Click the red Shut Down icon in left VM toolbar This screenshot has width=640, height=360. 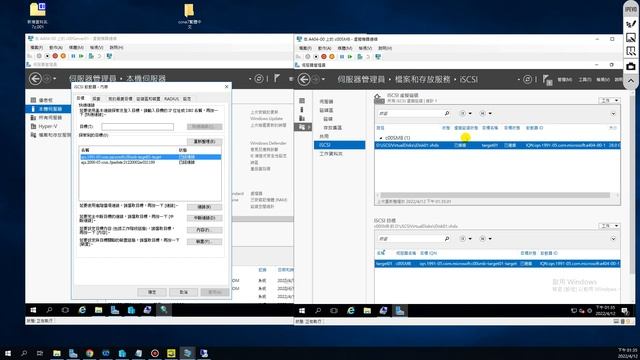click(x=55, y=56)
